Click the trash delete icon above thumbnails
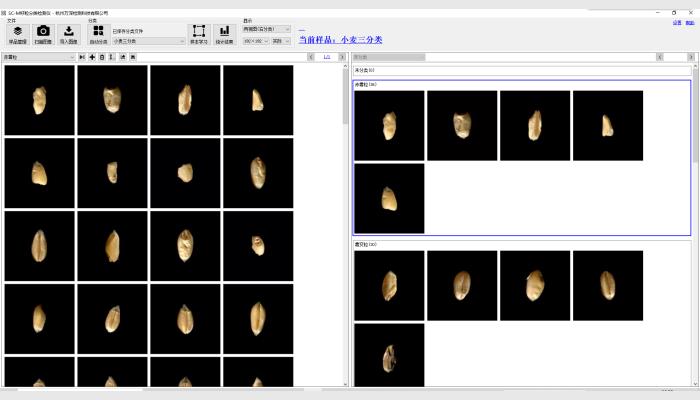 click(101, 58)
